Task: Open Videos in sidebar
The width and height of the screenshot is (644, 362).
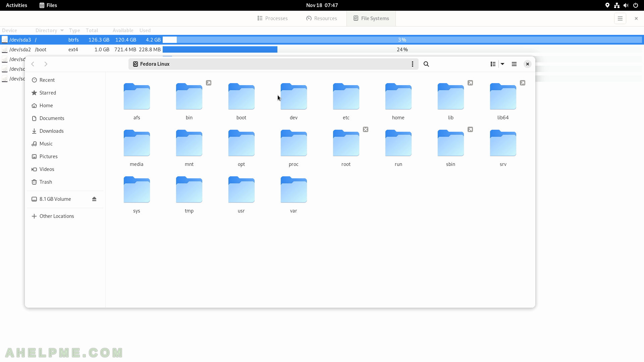Action: [65, 169]
